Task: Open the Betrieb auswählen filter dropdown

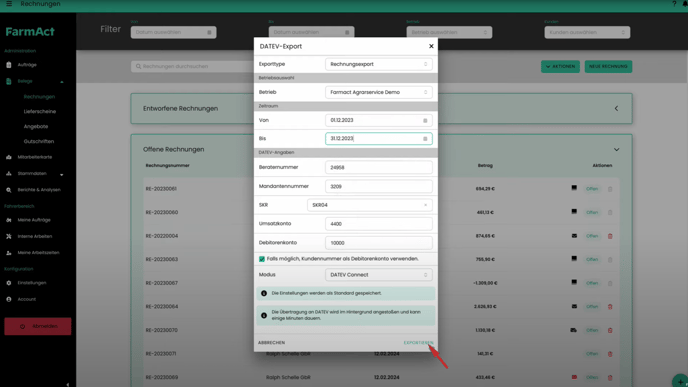Action: tap(449, 32)
